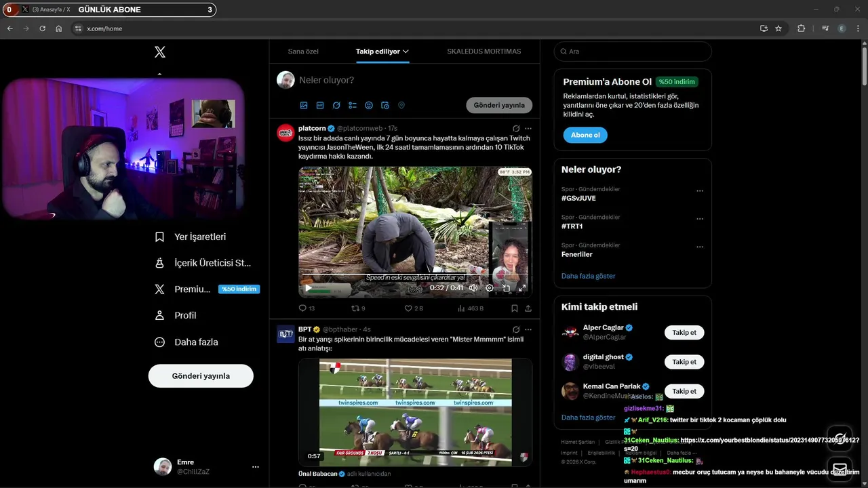Open options for #TRT1 trend

click(x=700, y=219)
